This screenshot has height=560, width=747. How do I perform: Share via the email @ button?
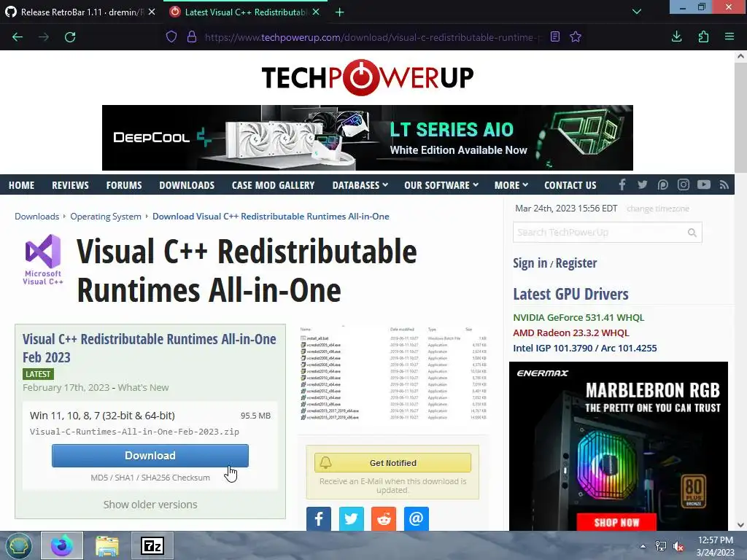coord(417,518)
